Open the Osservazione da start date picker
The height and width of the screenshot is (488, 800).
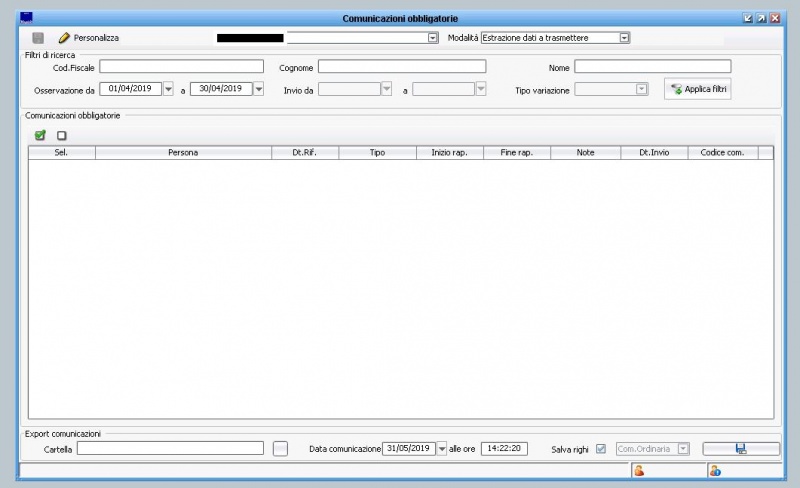tap(168, 89)
